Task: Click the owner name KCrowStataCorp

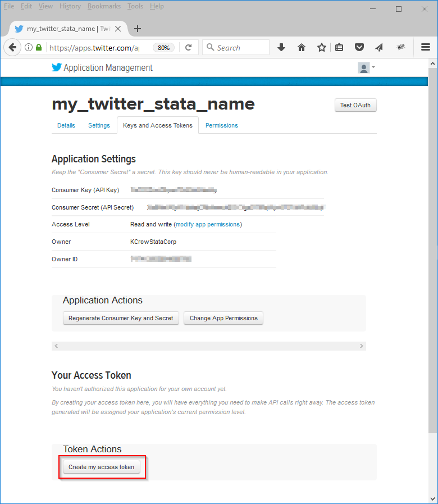Action: pos(153,242)
